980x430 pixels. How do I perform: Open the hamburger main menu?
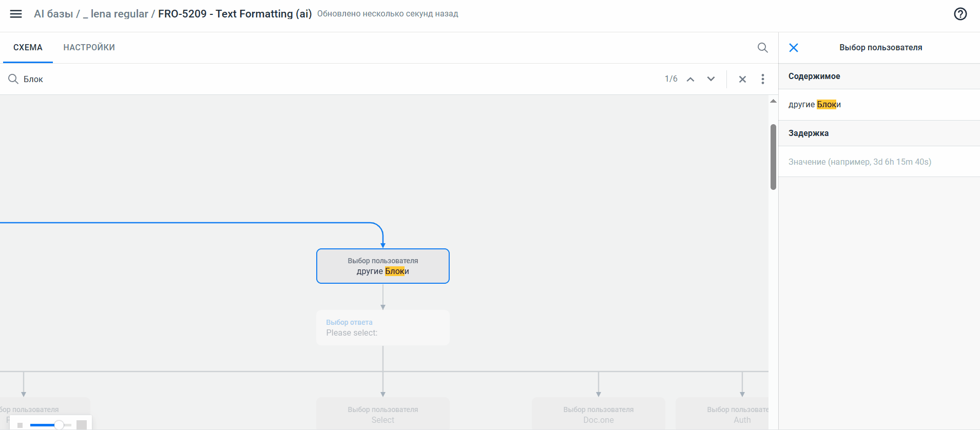16,14
